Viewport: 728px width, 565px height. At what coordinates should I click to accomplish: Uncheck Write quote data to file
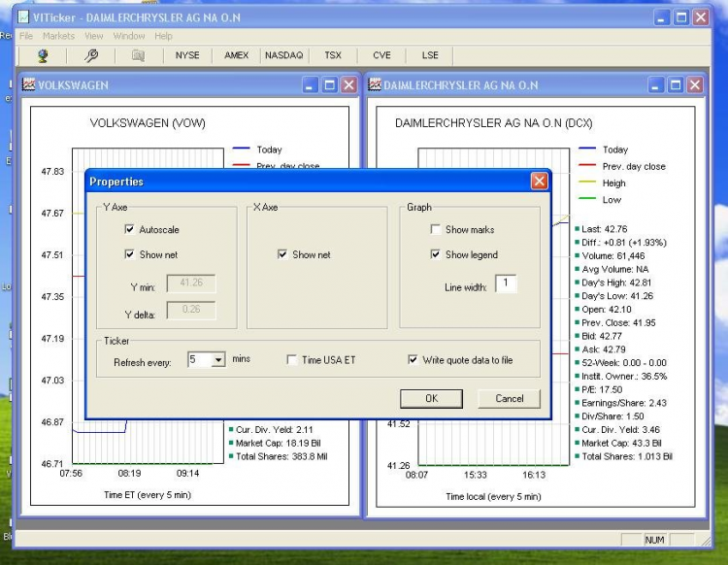(413, 360)
